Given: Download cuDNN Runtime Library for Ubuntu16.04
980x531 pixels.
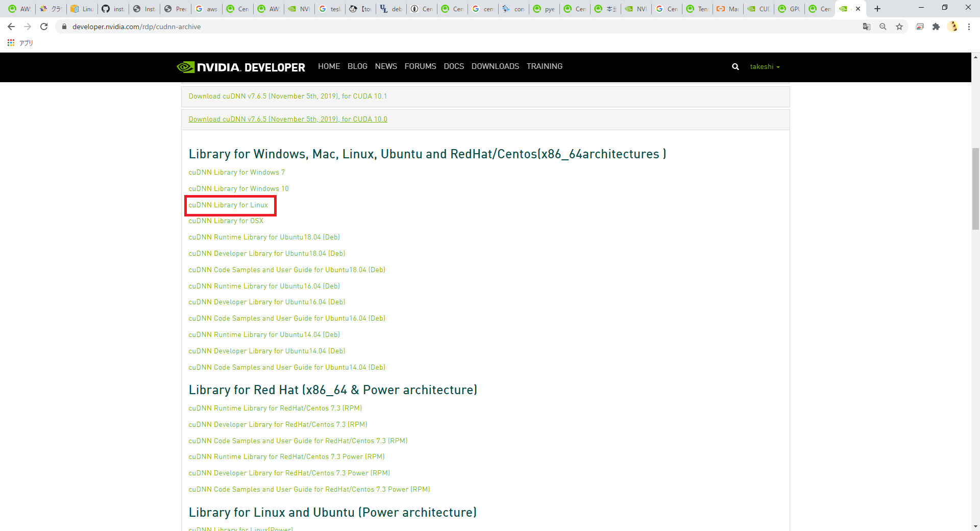Looking at the screenshot, I should [264, 286].
